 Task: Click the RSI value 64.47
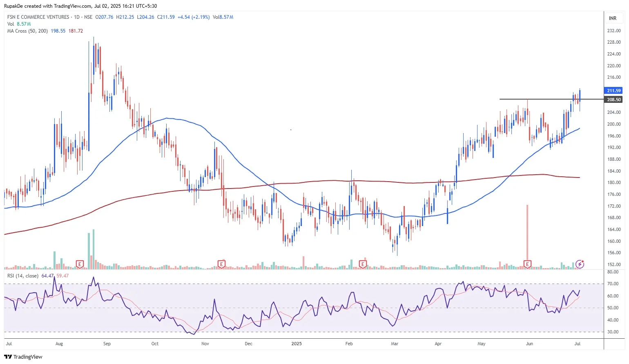click(47, 276)
